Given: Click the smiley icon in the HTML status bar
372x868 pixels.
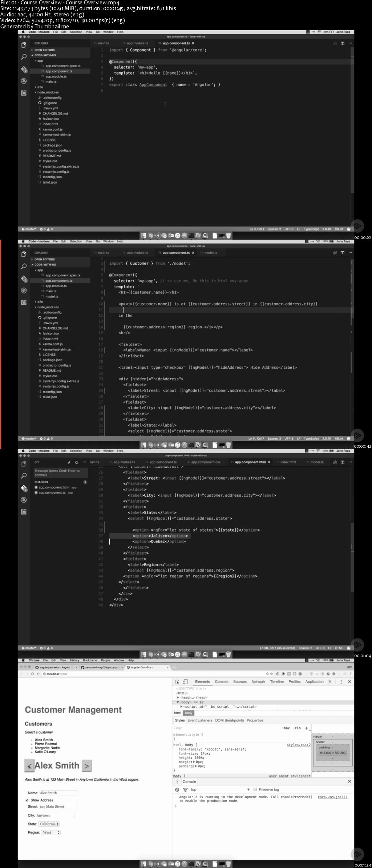Looking at the screenshot, I should click(349, 648).
